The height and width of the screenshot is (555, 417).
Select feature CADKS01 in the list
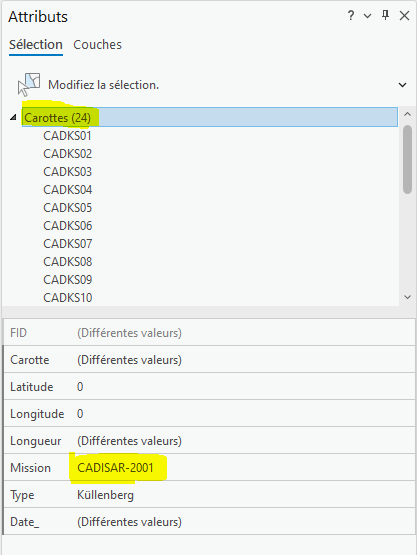click(x=67, y=136)
